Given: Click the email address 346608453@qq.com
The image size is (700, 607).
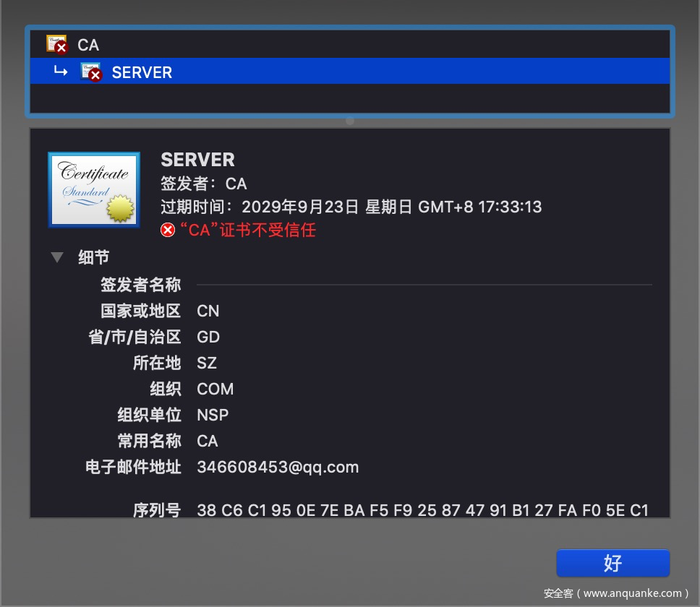Looking at the screenshot, I should (278, 467).
